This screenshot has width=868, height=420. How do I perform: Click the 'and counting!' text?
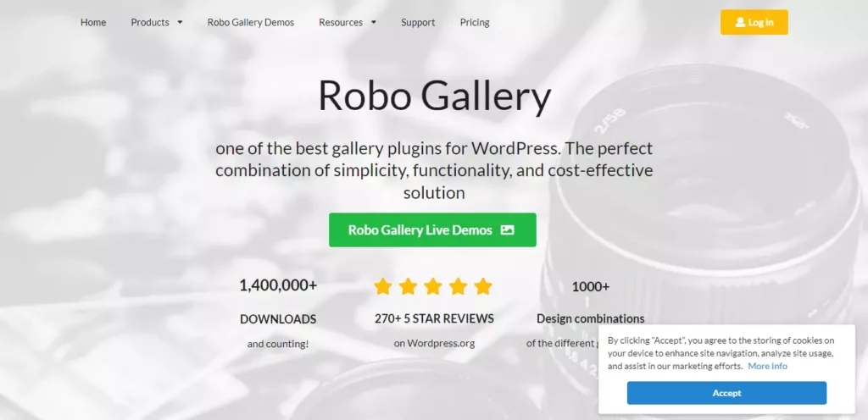(278, 344)
